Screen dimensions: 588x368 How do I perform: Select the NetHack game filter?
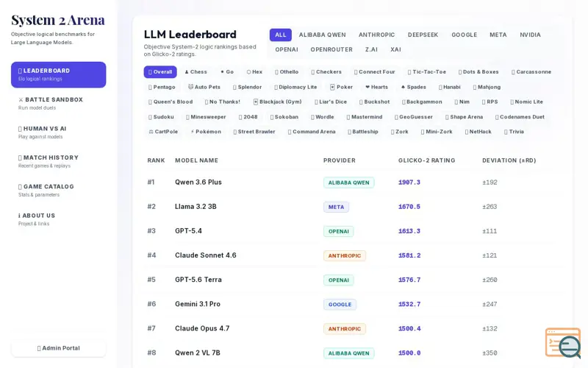pos(478,132)
